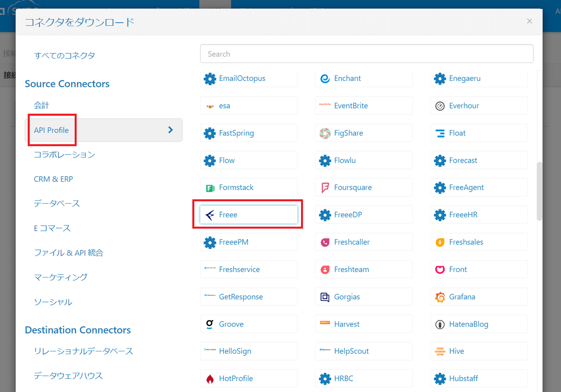Open the E コマース category
The image size is (561, 392).
[x=52, y=228]
